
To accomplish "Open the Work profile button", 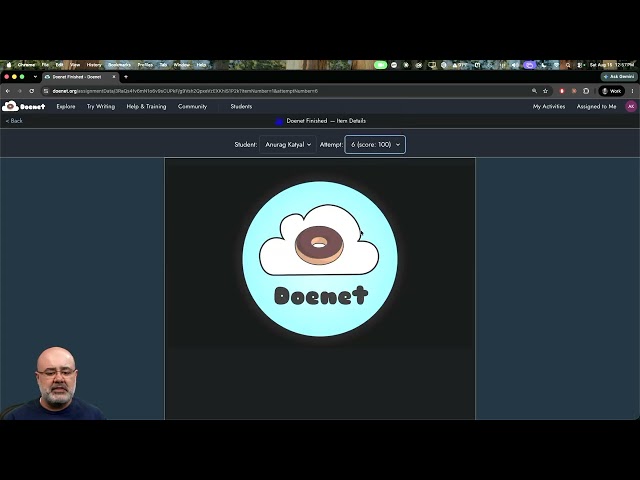I will click(x=611, y=91).
